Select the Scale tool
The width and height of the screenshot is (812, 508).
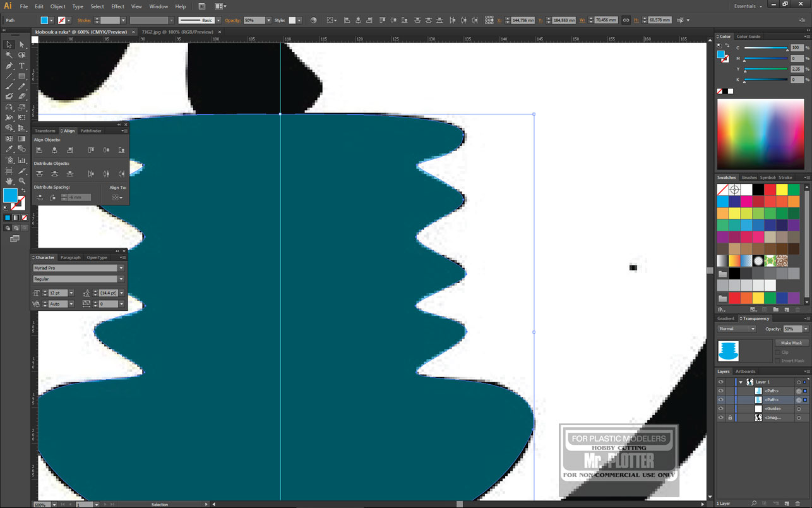(x=22, y=107)
